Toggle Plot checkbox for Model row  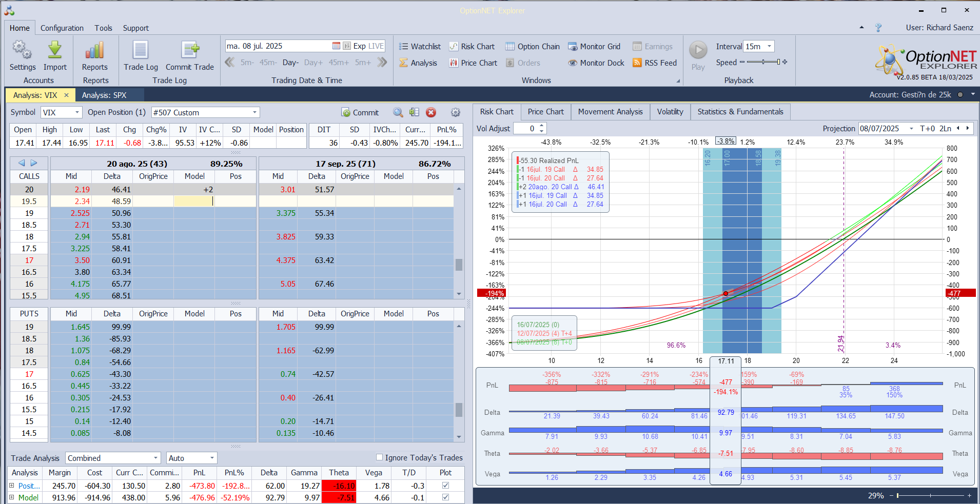tap(445, 497)
